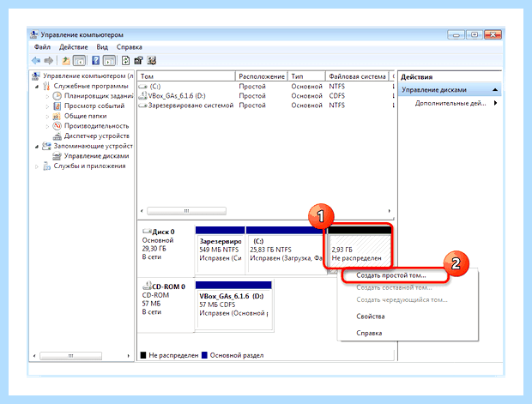Screen dimensions: 532x404
Task: Click the Properties toolbar icon
Action: (x=138, y=61)
